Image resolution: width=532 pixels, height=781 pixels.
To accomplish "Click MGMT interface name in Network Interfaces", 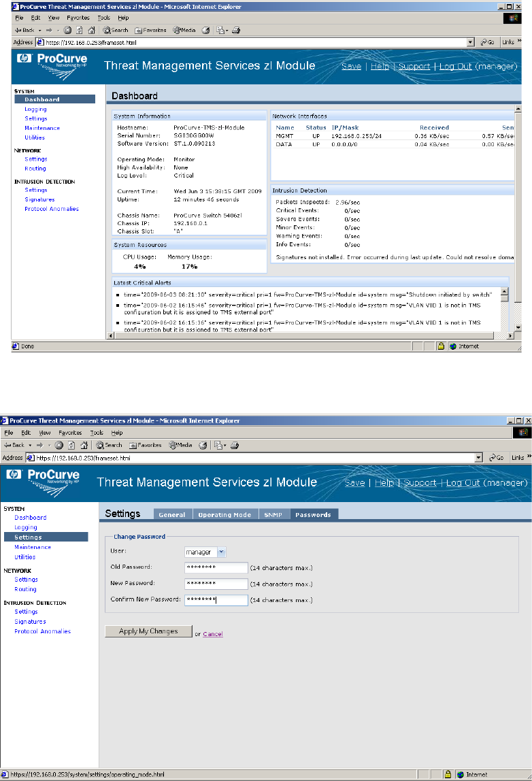I will (x=284, y=136).
